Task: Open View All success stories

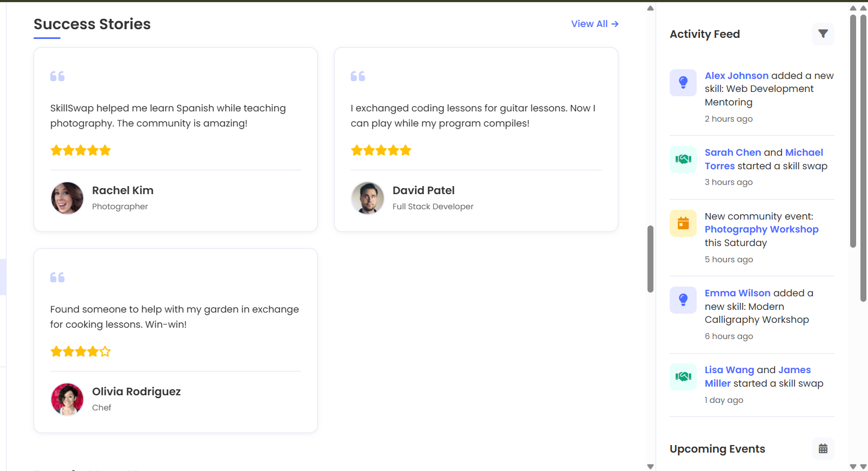Action: coord(595,24)
